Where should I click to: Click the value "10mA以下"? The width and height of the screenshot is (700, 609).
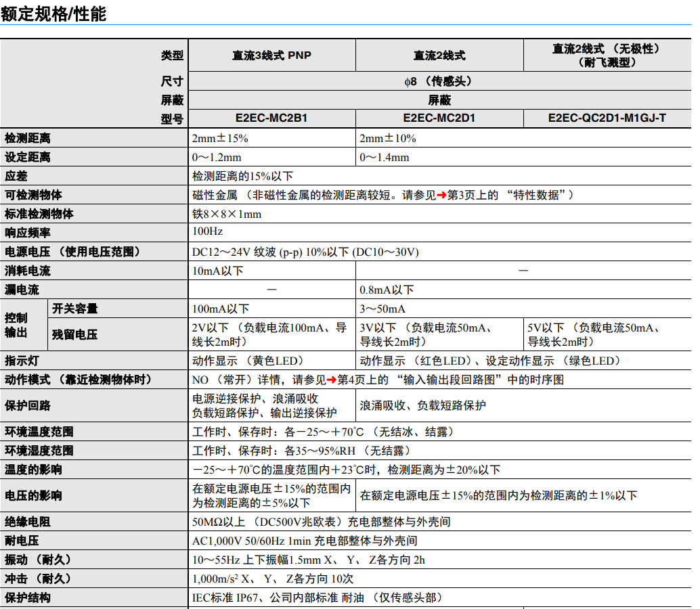point(218,271)
